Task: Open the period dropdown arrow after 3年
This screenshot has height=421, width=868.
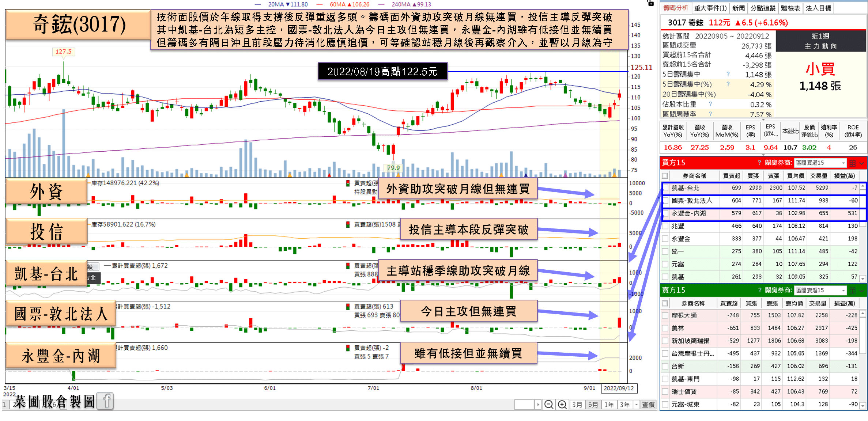Action: [636, 405]
